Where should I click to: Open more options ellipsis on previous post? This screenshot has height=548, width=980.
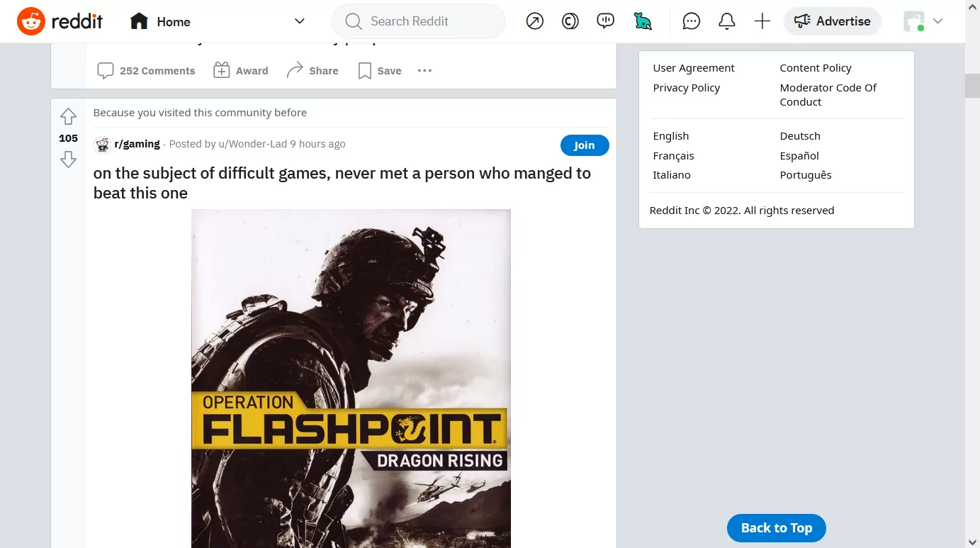pos(424,71)
